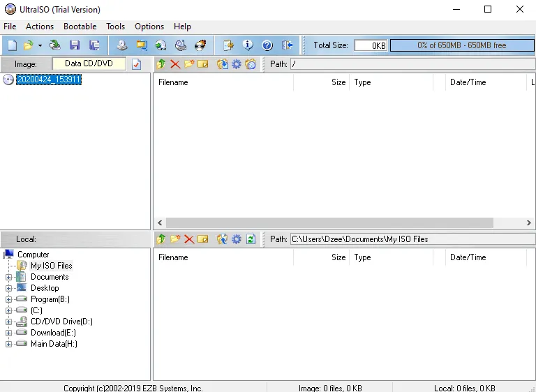536x392 pixels.
Task: Click the image pane scrollbar right arrow
Action: click(528, 223)
